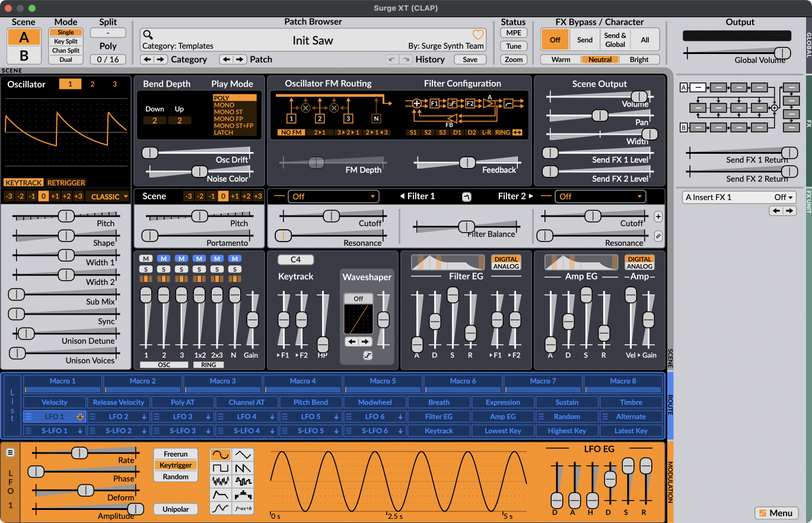Toggle LFO Unipolar mode
Viewport: 812px width, 523px height.
176,509
